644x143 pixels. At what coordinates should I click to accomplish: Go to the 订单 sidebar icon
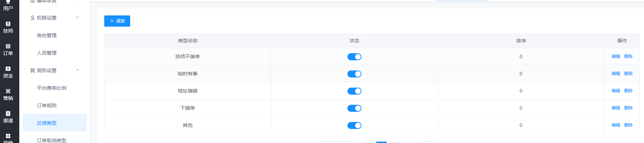8,50
